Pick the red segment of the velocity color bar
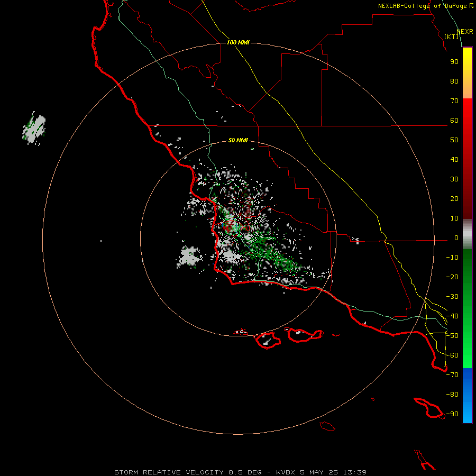The image size is (476, 476). coord(467,159)
